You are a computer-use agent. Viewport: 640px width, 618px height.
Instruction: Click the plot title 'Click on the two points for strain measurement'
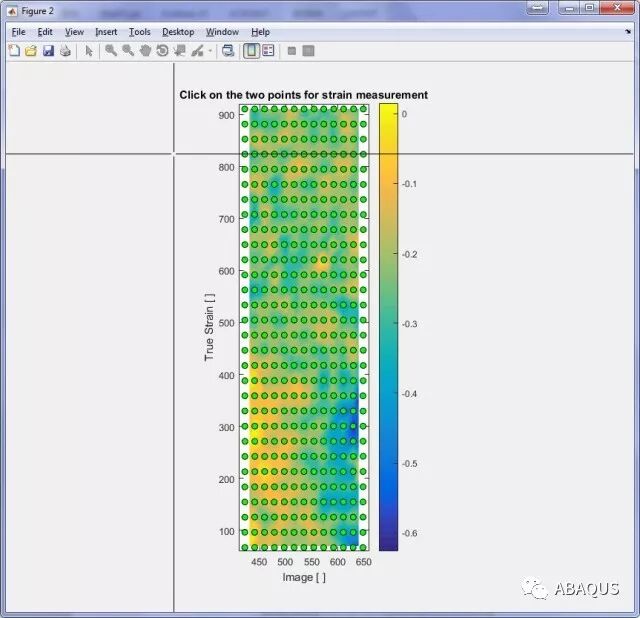(x=304, y=95)
